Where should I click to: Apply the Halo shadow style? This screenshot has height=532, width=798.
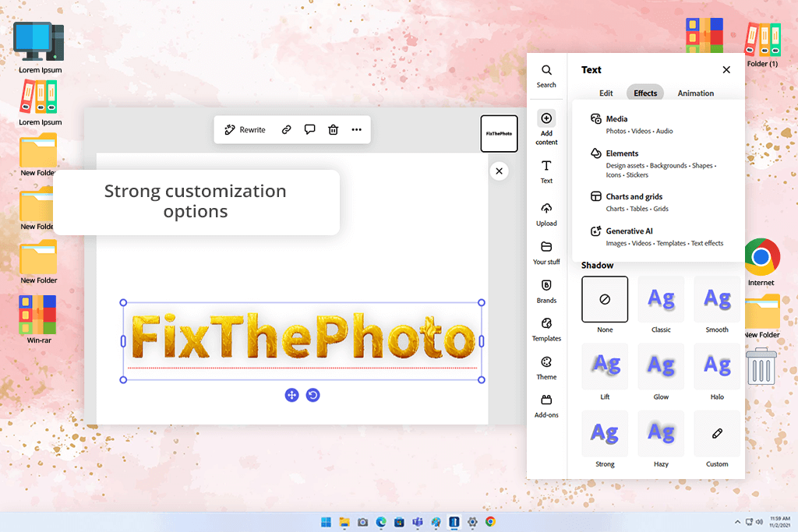[x=717, y=366]
